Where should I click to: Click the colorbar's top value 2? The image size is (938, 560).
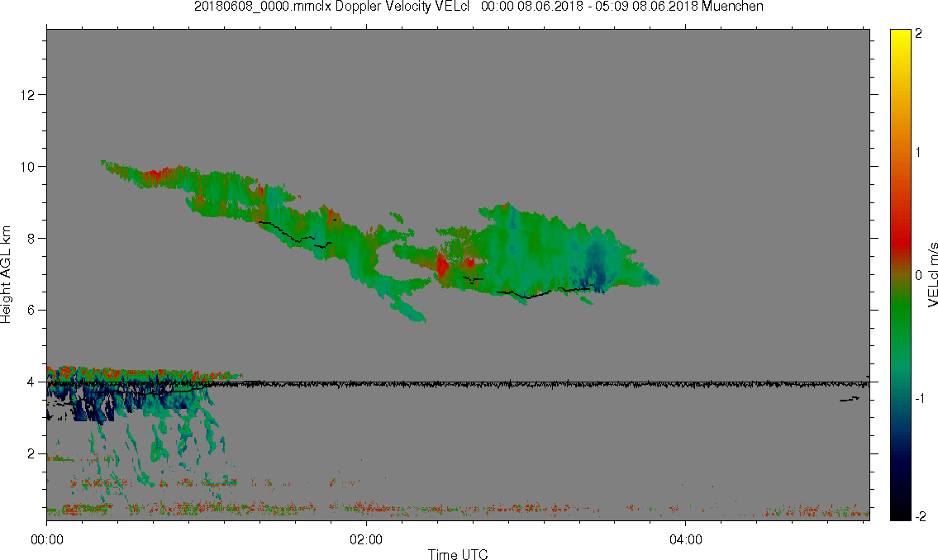(x=918, y=34)
